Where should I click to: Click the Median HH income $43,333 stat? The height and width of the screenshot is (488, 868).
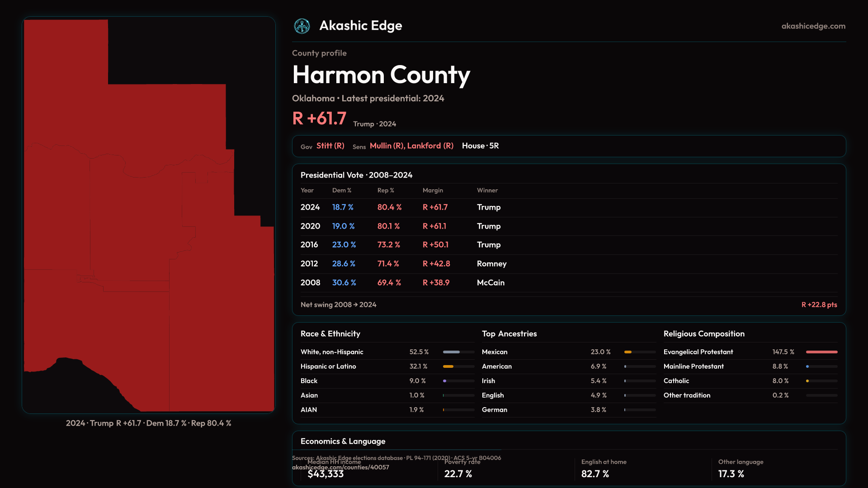pyautogui.click(x=325, y=474)
